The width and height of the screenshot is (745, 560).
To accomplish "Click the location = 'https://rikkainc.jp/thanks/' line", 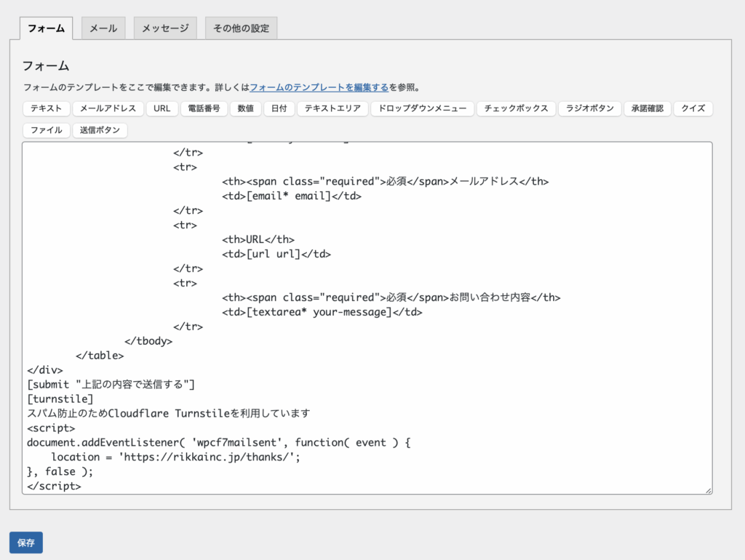I will (176, 457).
